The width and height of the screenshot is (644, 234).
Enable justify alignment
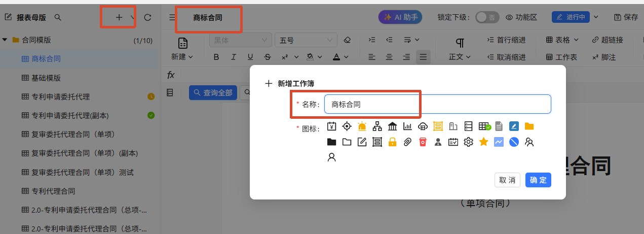423,57
